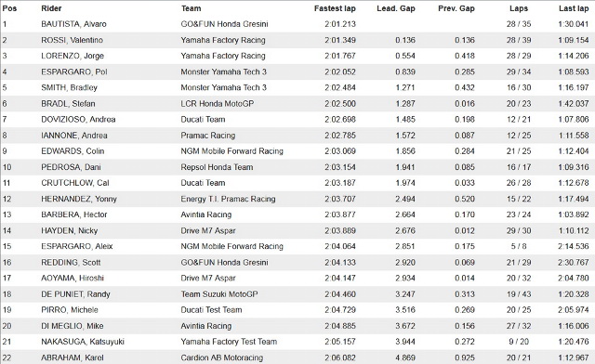The image size is (595, 364).
Task: Select Yamaha Factory Test Team cell
Action: coord(229,342)
